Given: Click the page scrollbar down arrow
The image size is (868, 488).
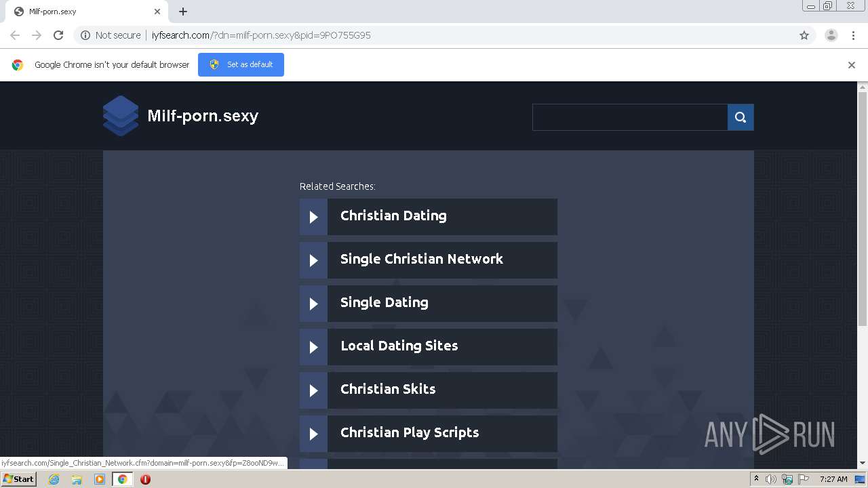Looking at the screenshot, I should (x=863, y=464).
